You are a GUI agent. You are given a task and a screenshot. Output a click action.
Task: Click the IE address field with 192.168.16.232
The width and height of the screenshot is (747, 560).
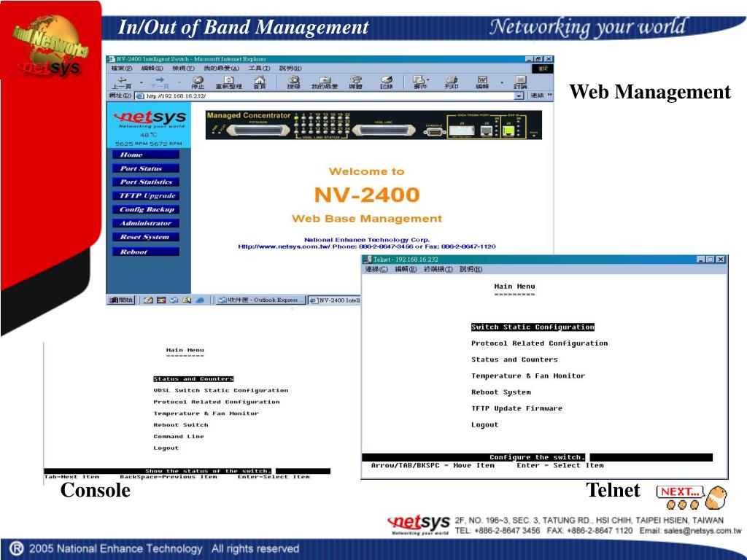click(329, 96)
